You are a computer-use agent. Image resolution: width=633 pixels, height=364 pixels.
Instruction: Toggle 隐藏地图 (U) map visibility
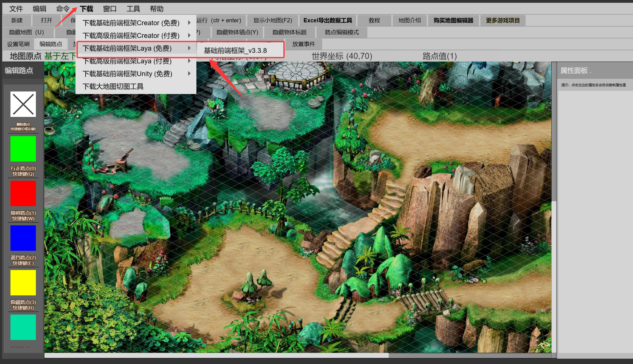coord(27,32)
